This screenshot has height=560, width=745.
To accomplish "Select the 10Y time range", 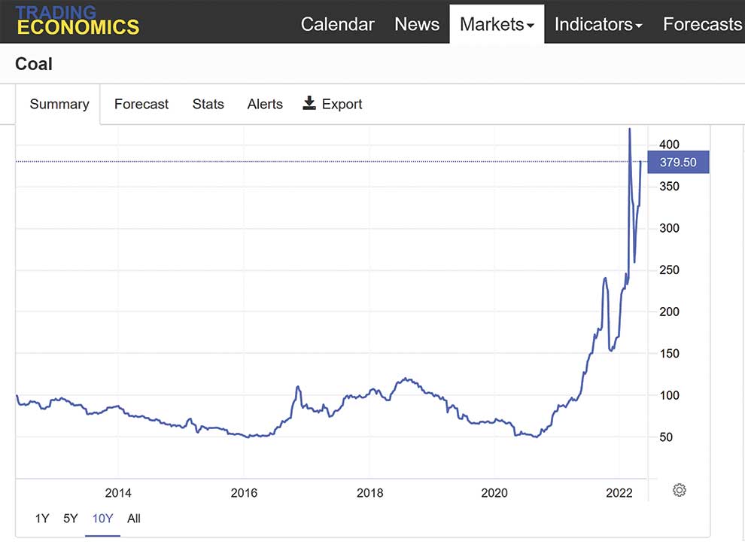I will [102, 518].
